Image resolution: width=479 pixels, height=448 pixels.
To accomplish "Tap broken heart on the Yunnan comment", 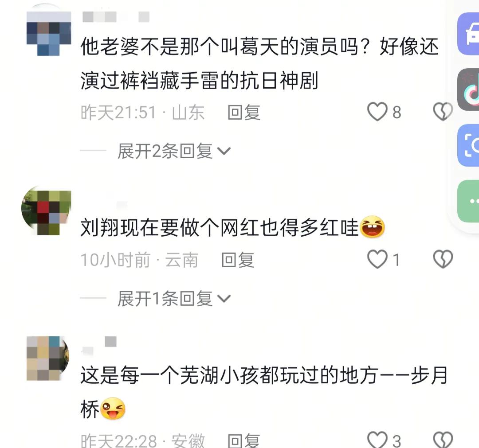I will pyautogui.click(x=443, y=259).
